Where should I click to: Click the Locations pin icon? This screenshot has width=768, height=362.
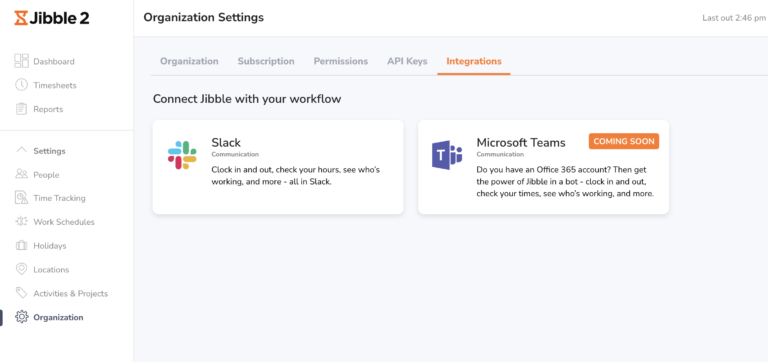(x=22, y=269)
